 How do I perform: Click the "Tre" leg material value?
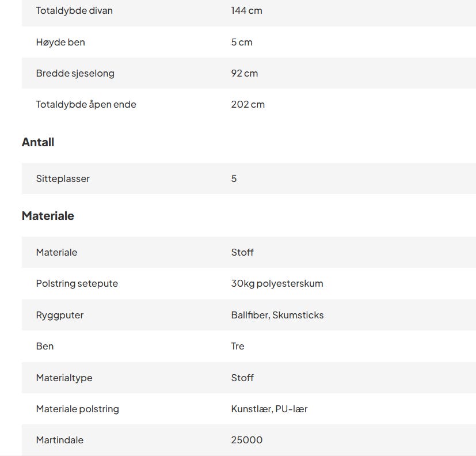click(238, 346)
